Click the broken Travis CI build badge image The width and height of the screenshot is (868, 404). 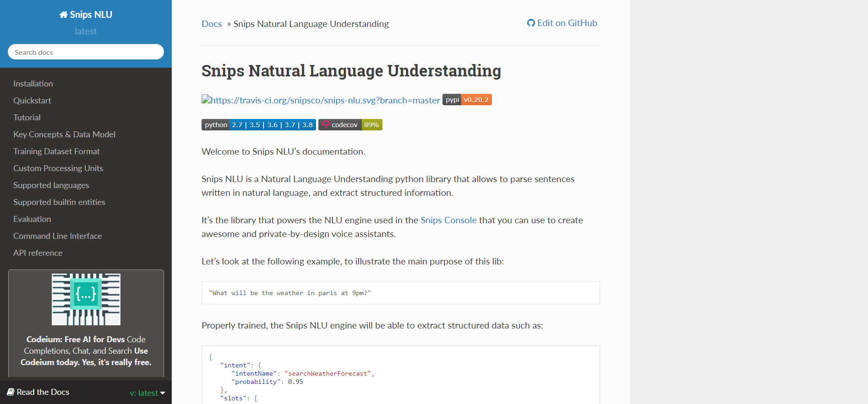[x=321, y=100]
